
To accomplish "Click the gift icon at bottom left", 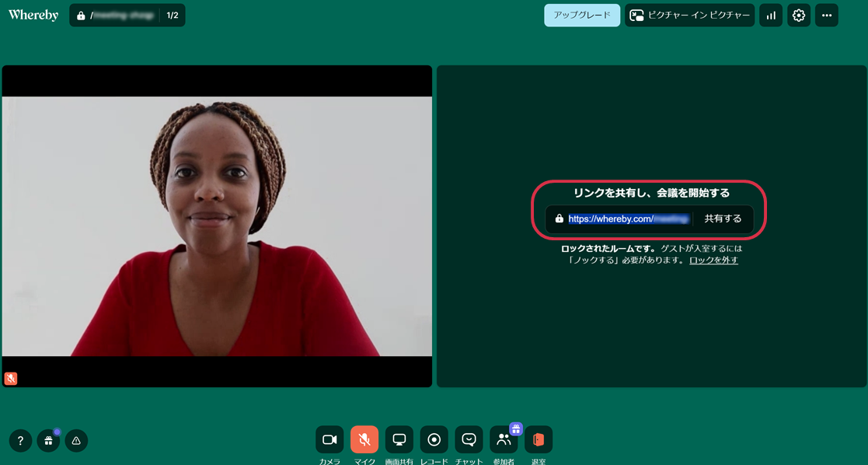I will pos(48,441).
